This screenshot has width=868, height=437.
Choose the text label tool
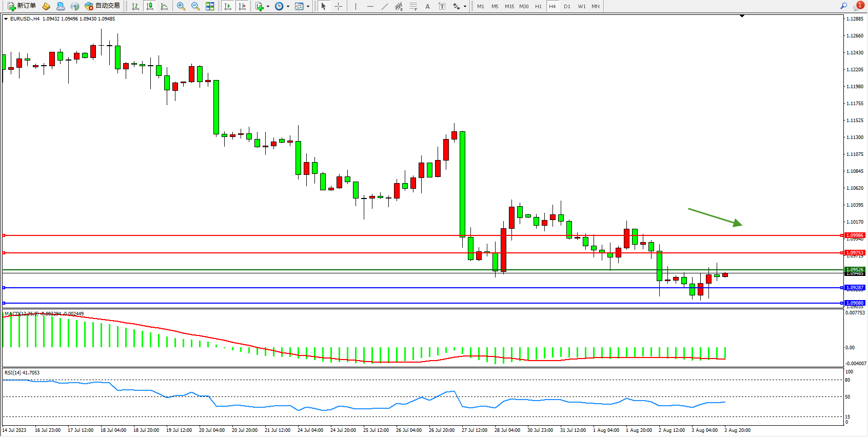pyautogui.click(x=442, y=6)
